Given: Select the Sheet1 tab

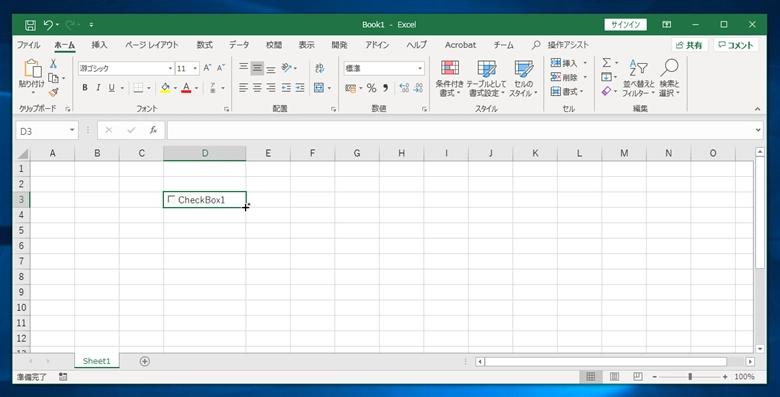Looking at the screenshot, I should pos(97,361).
